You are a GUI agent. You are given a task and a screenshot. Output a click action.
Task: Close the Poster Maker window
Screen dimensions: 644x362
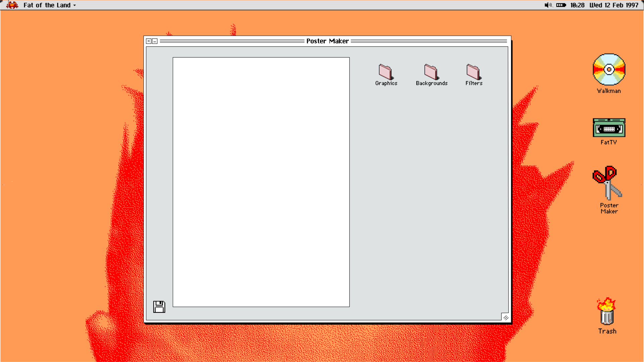(x=149, y=41)
